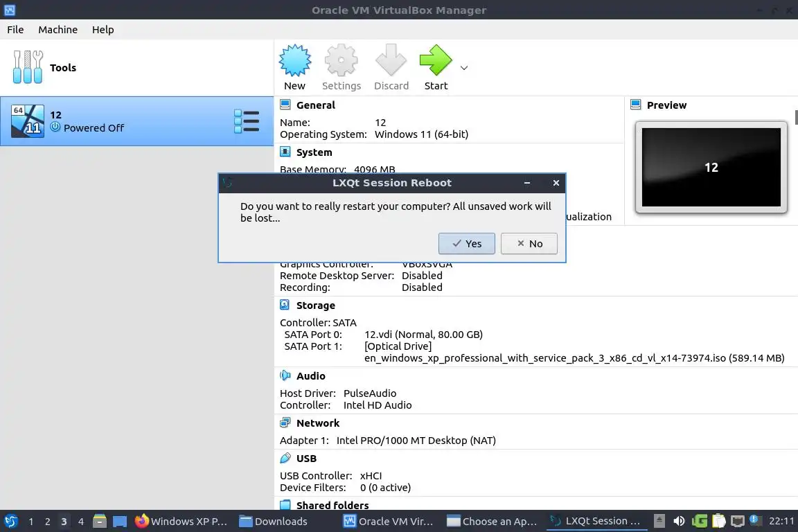
Task: Open the Audio section heading link
Action: pos(310,375)
